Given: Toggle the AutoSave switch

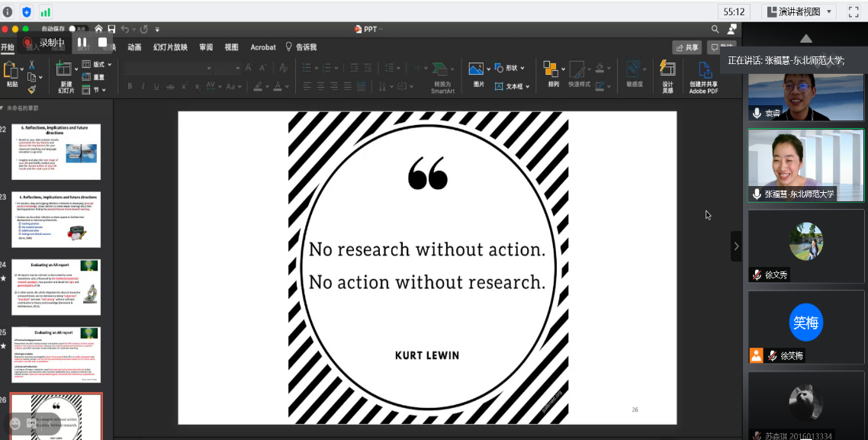Looking at the screenshot, I should 78,29.
